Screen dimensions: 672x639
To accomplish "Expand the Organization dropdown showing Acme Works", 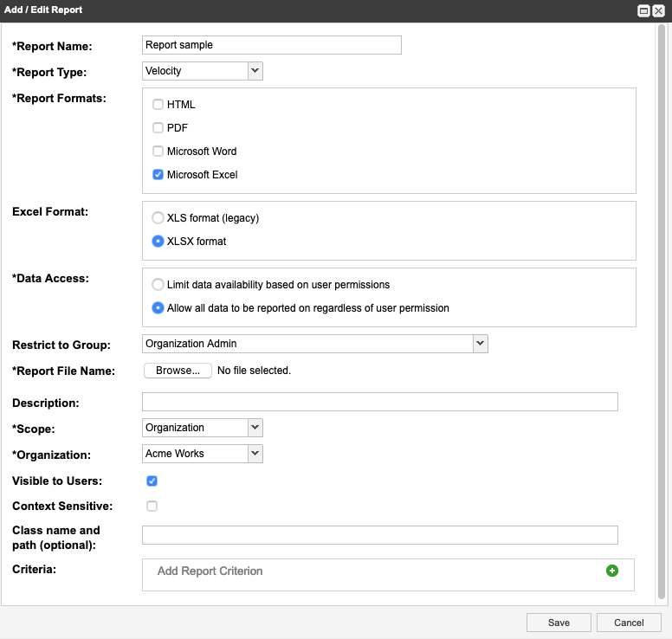I will click(x=202, y=454).
